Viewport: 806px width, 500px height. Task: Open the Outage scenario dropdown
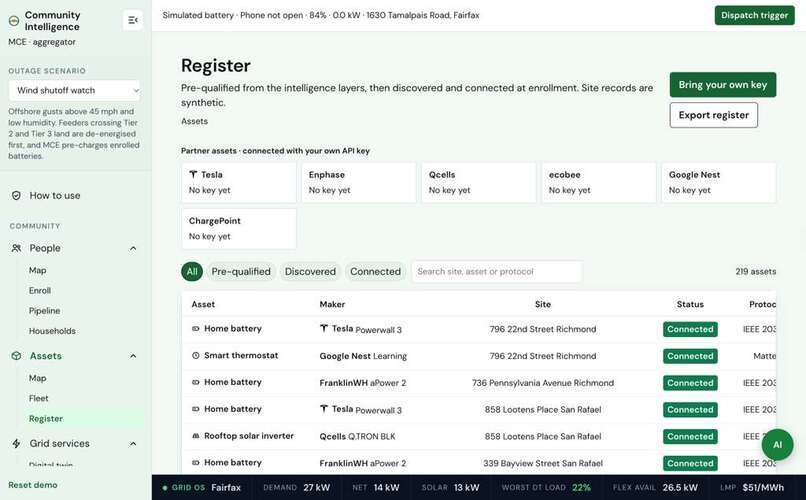pos(74,90)
